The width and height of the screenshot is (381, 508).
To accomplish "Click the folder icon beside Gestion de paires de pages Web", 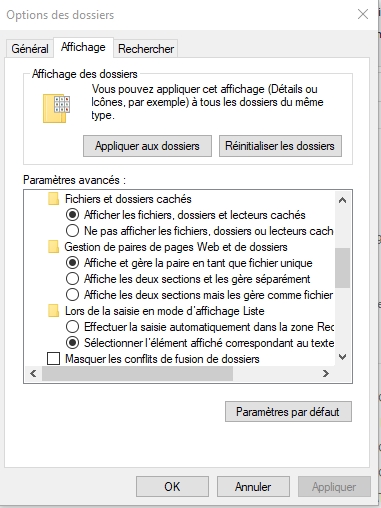I will [53, 247].
